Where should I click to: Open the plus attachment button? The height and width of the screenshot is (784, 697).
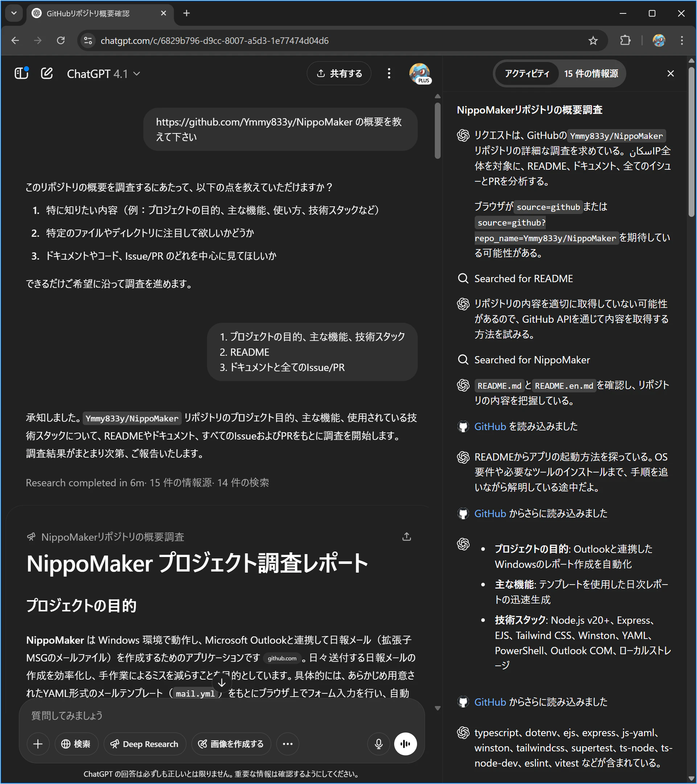coord(38,744)
